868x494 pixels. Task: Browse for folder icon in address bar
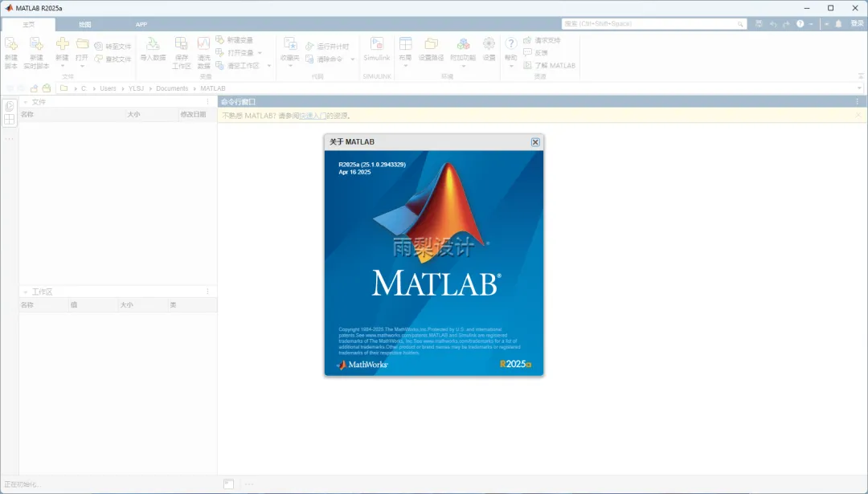pyautogui.click(x=47, y=88)
